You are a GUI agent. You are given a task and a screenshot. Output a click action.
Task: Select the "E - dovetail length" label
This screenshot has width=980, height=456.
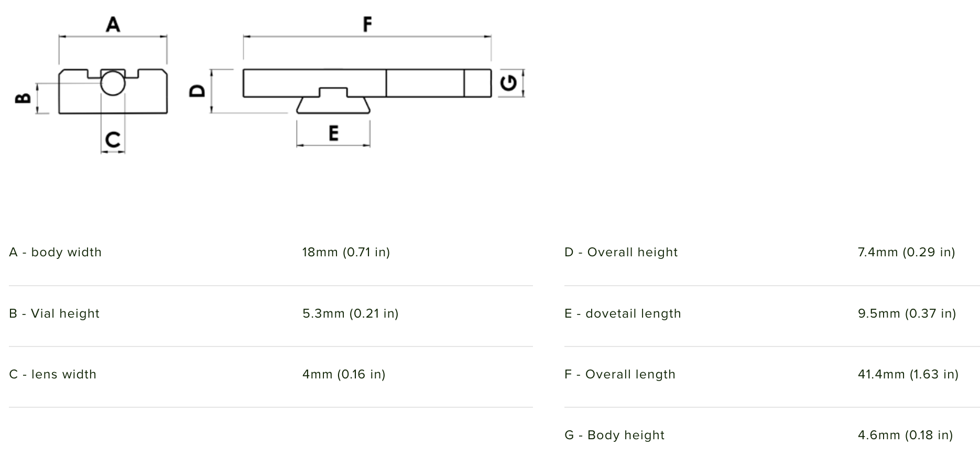click(x=623, y=313)
